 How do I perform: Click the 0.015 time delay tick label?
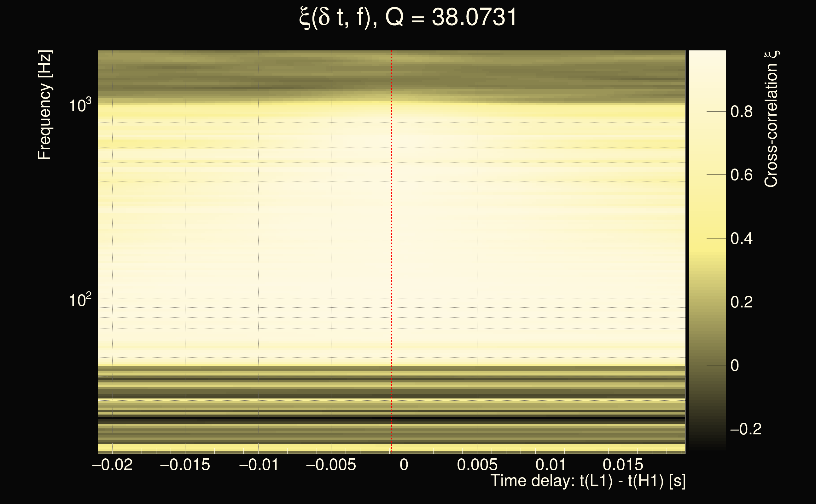623,465
